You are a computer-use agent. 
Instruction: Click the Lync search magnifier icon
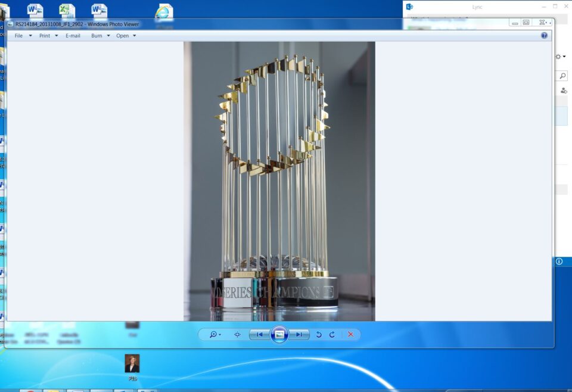coord(563,76)
